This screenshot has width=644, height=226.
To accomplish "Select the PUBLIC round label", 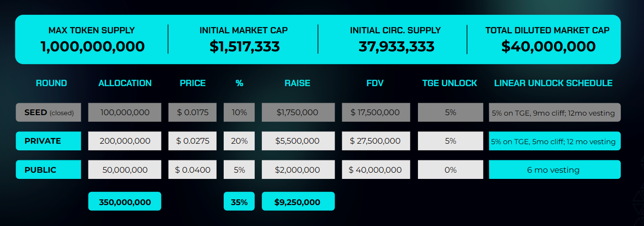I will (49, 170).
